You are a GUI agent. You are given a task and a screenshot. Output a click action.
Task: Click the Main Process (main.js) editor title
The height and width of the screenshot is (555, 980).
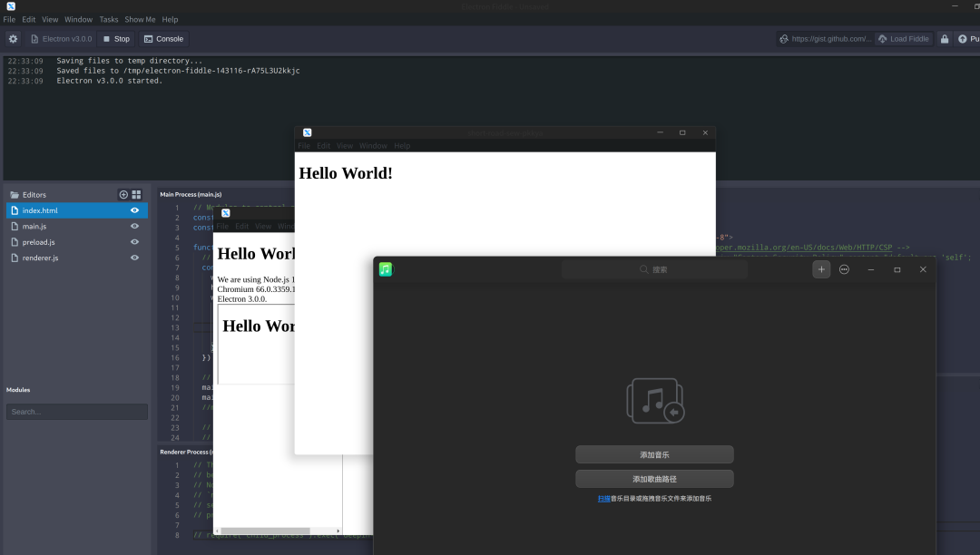tap(191, 194)
